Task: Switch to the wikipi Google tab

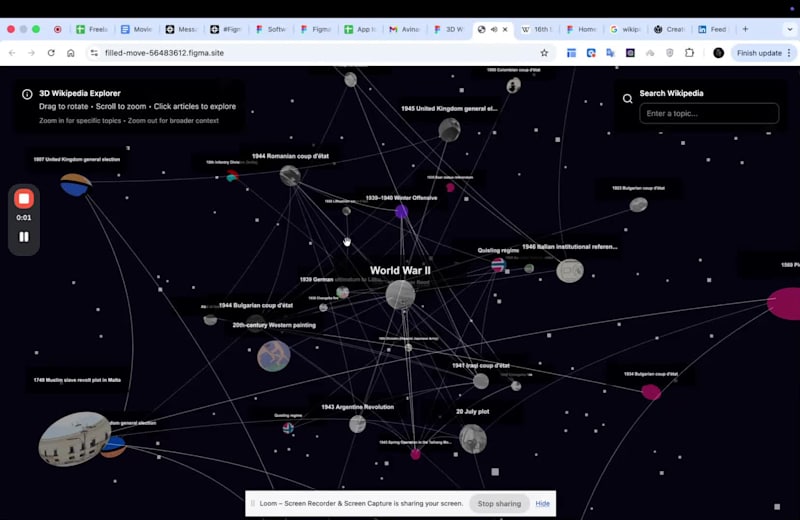Action: (626, 30)
